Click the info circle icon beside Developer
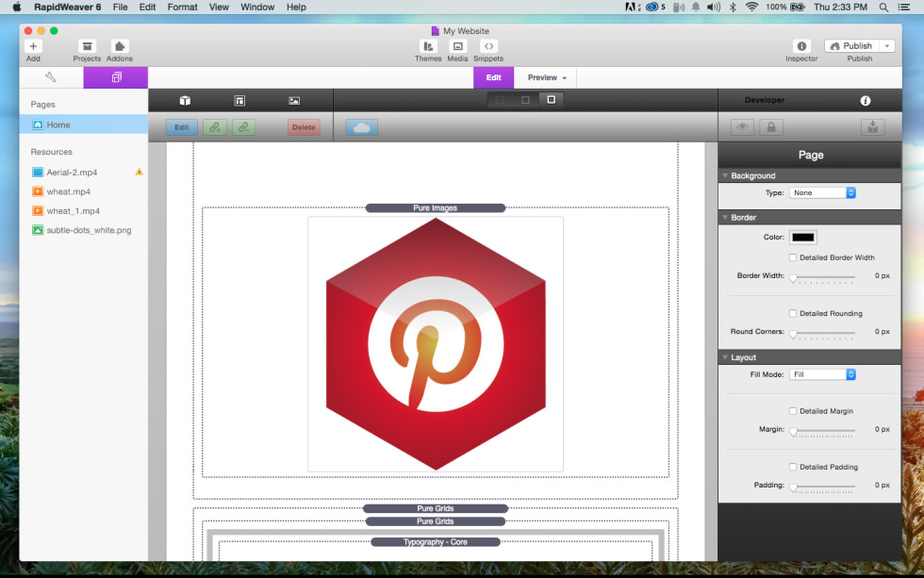The image size is (924, 578). [x=866, y=101]
